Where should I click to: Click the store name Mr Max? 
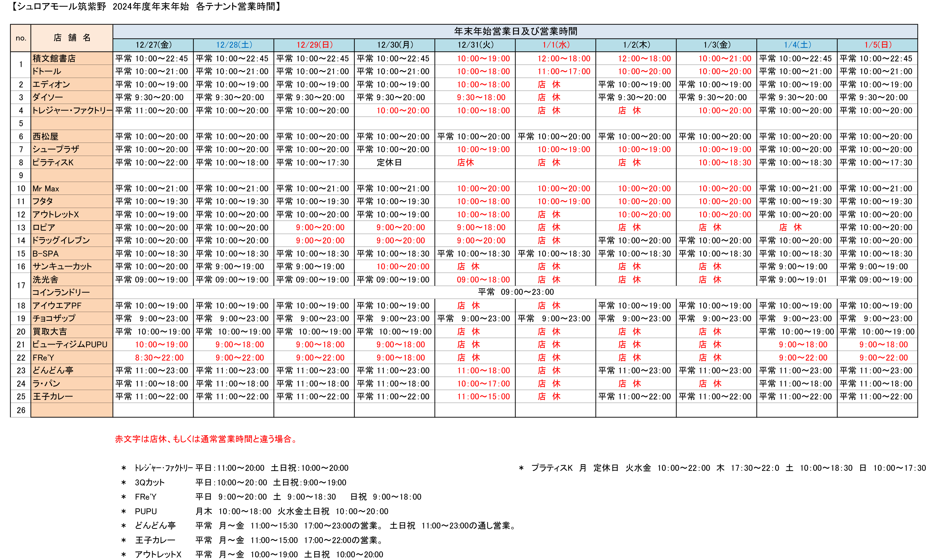tap(46, 189)
